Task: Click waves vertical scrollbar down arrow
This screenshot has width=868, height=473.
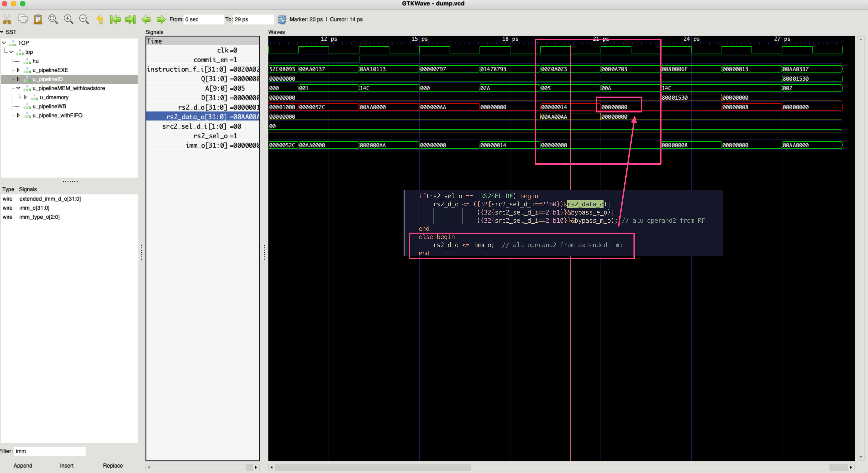Action: coord(861,457)
